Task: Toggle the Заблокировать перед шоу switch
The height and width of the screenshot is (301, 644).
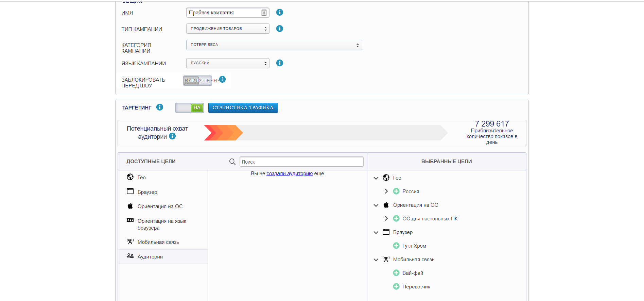Action: 197,81
